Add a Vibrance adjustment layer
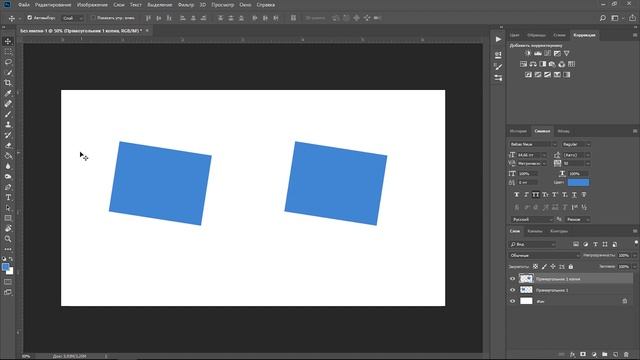Screen dimensions: 640x360 [567, 53]
